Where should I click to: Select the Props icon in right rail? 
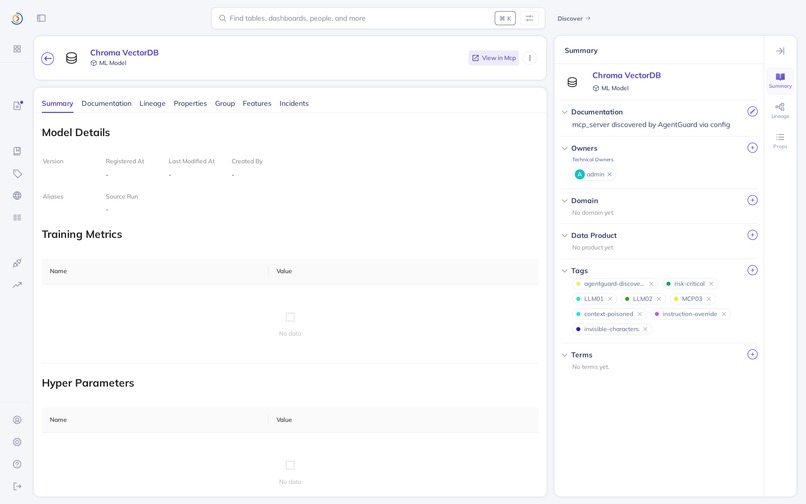pos(780,140)
